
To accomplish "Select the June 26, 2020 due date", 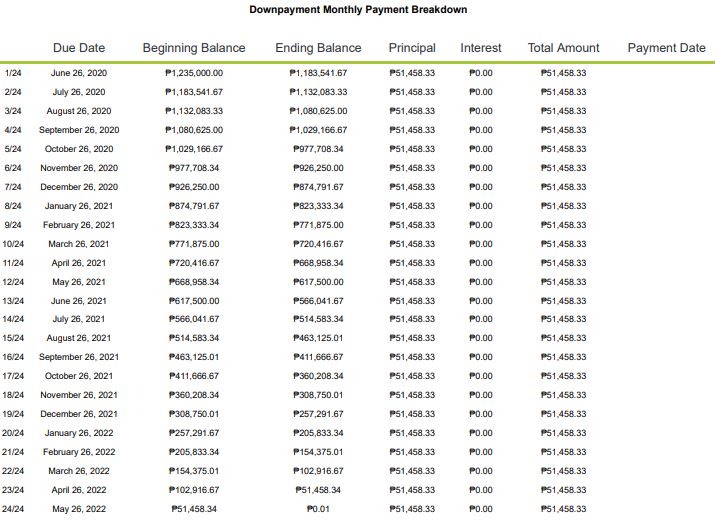I will point(79,73).
